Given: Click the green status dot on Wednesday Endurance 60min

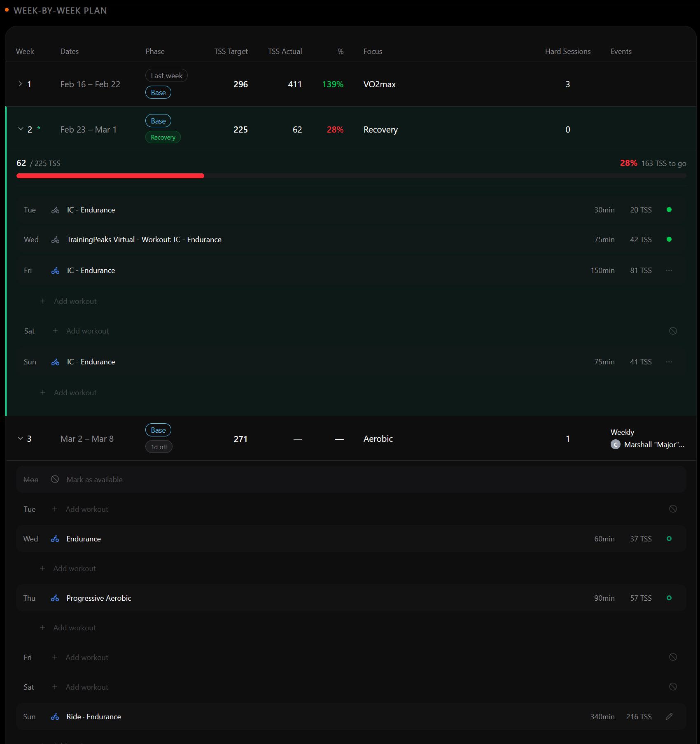Looking at the screenshot, I should tap(669, 539).
